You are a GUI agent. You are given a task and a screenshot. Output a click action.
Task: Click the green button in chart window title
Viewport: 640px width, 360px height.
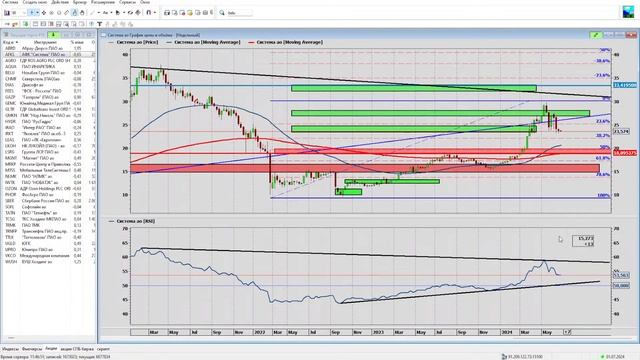596,35
